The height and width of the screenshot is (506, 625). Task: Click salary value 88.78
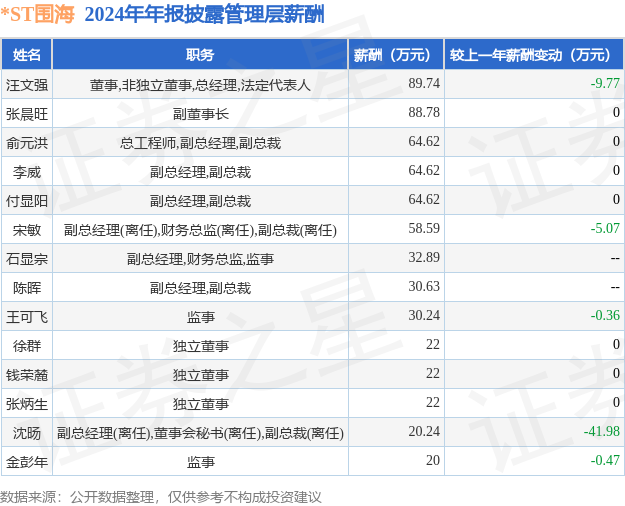(424, 112)
